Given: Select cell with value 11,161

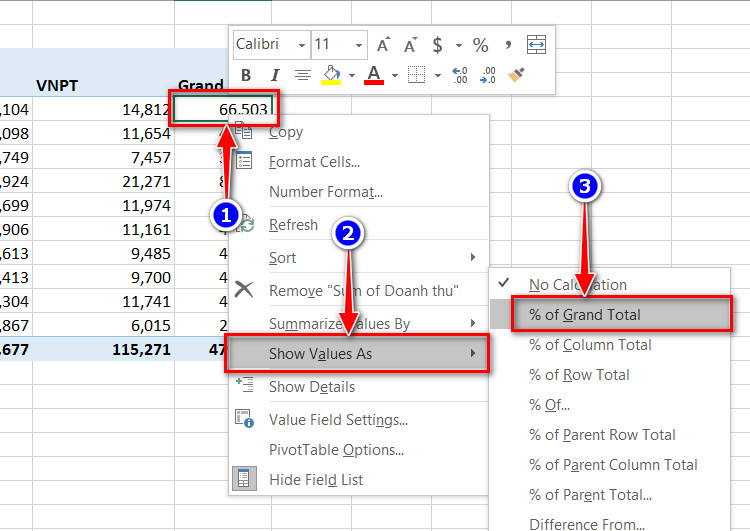Looking at the screenshot, I should point(103,230).
